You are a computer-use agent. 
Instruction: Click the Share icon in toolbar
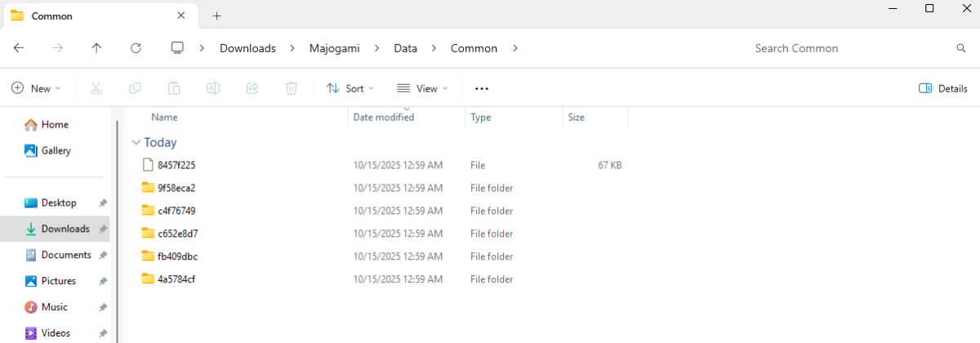[252, 88]
